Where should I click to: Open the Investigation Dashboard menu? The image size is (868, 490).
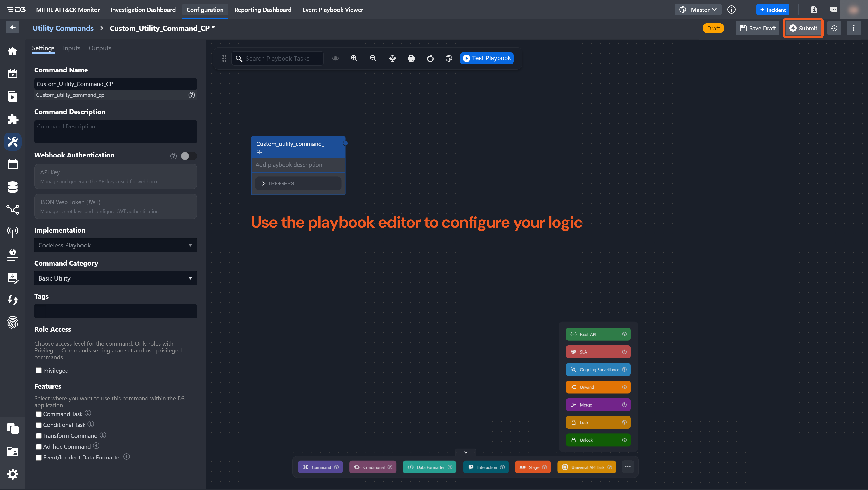(143, 10)
